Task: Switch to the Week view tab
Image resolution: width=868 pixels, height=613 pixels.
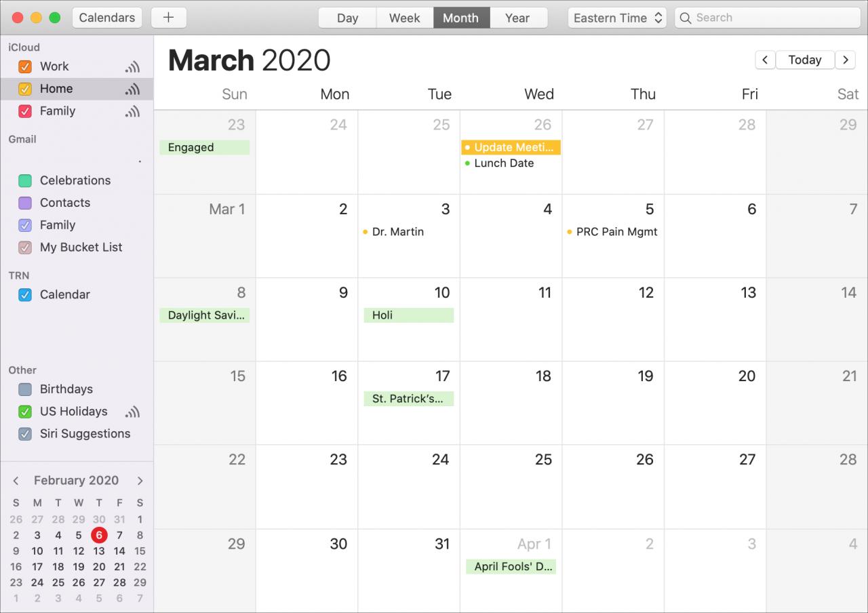Action: tap(405, 18)
